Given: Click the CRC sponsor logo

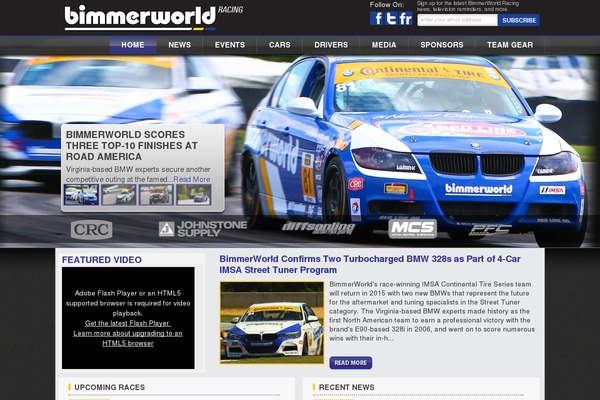Looking at the screenshot, I should tap(91, 230).
